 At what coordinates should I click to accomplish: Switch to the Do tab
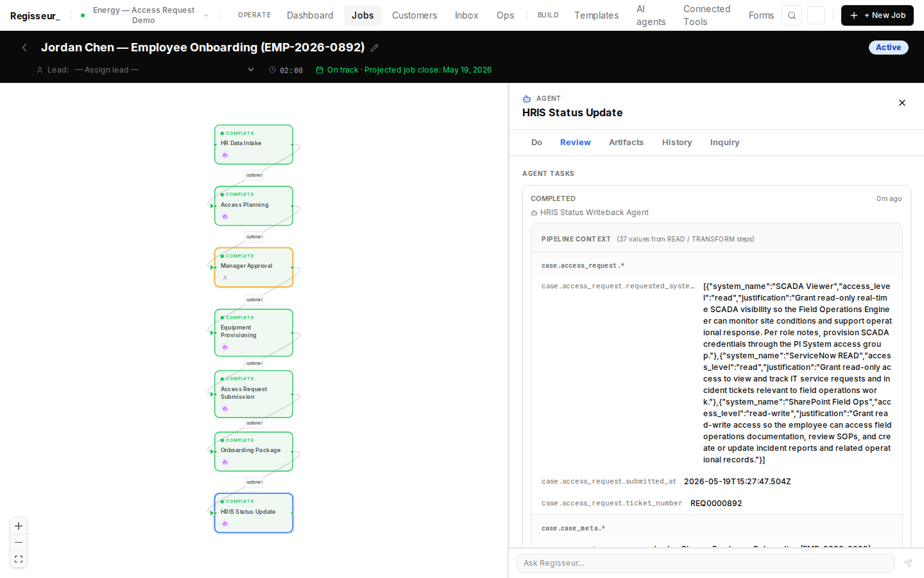pyautogui.click(x=536, y=143)
